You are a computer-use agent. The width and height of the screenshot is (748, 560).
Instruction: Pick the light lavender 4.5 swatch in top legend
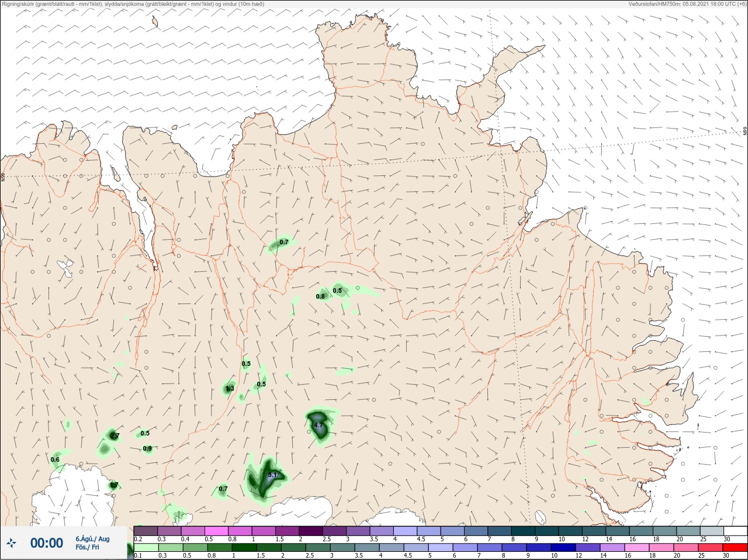(428, 531)
